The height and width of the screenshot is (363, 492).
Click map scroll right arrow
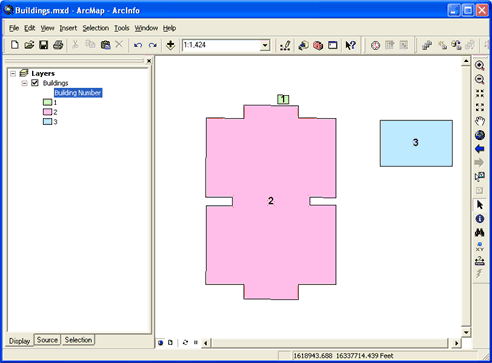coord(456,343)
